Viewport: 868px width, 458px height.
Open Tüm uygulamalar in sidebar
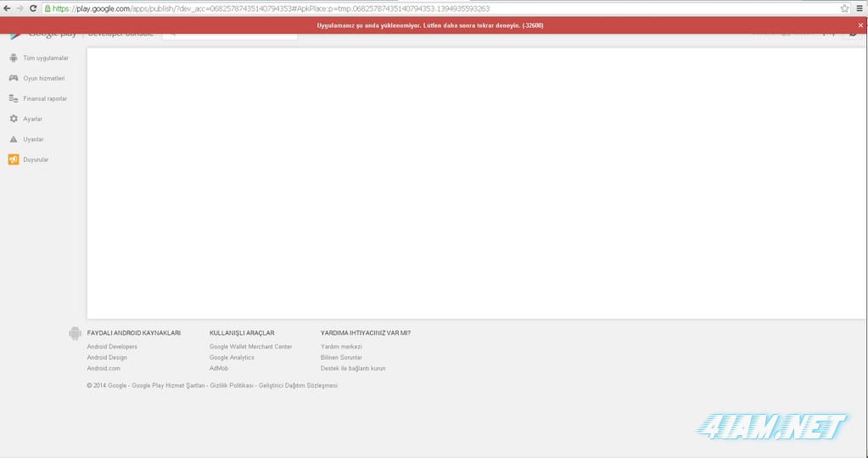click(46, 58)
